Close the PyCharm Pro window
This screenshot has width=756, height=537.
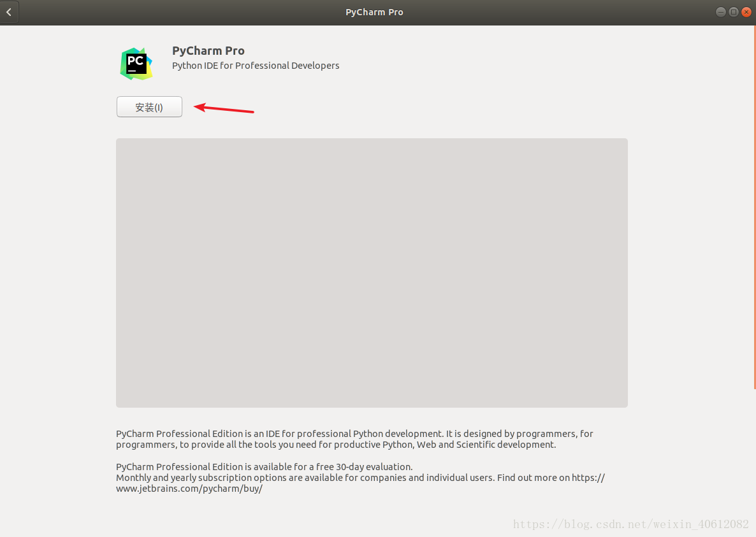[746, 12]
